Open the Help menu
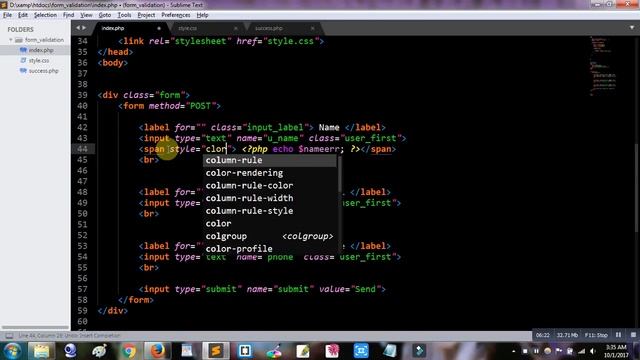Screen dimensions: 640x360 point(202,15)
